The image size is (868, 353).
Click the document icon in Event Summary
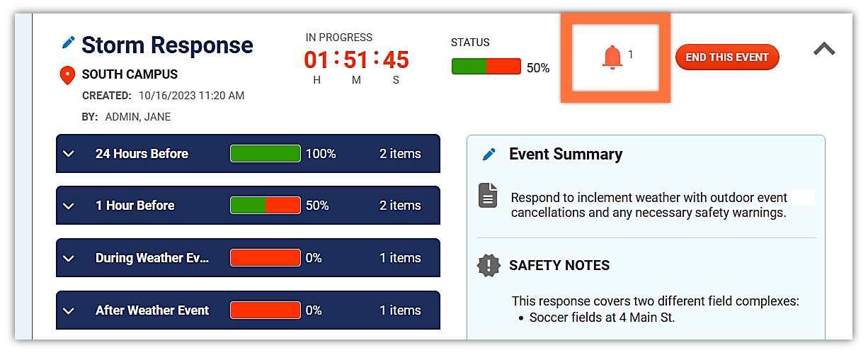tap(488, 195)
